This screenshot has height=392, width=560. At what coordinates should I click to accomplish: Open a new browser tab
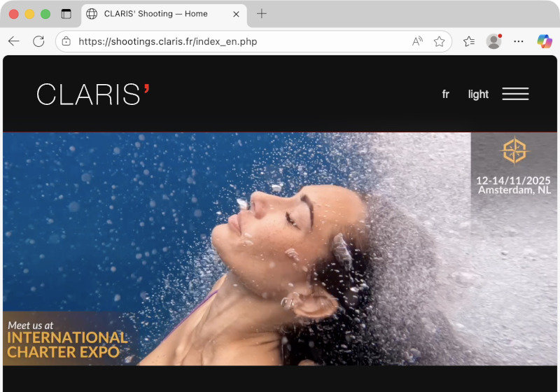tap(262, 14)
